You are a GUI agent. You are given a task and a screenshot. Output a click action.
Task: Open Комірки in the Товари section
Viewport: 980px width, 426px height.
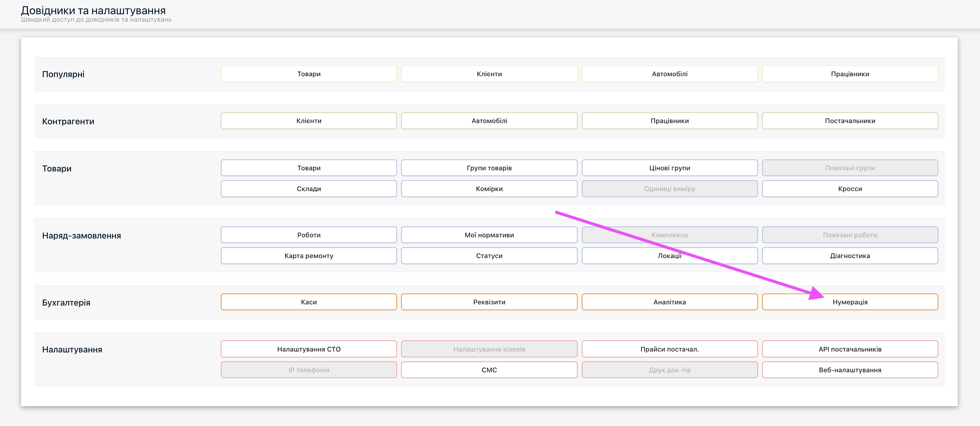[x=489, y=189]
